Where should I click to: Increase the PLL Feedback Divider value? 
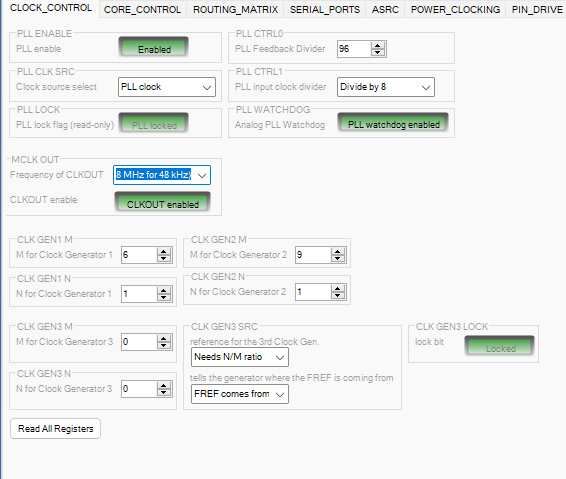coord(378,45)
